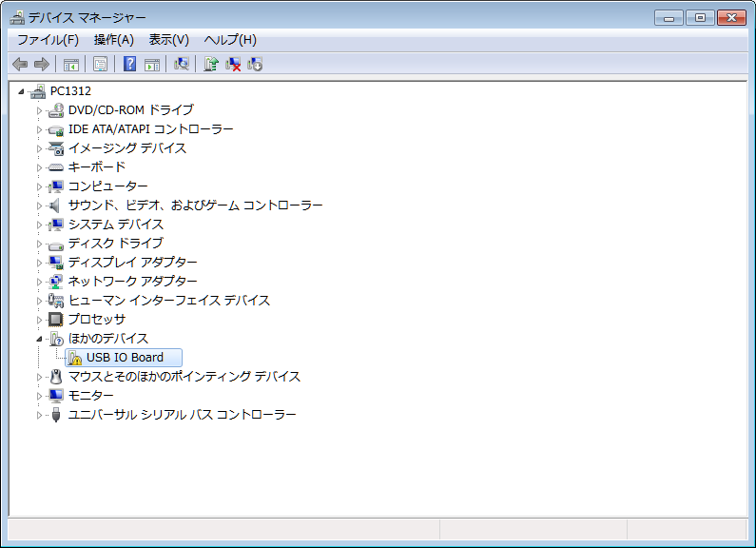Click the Show/Hide Action Pane toolbar icon

tap(151, 64)
